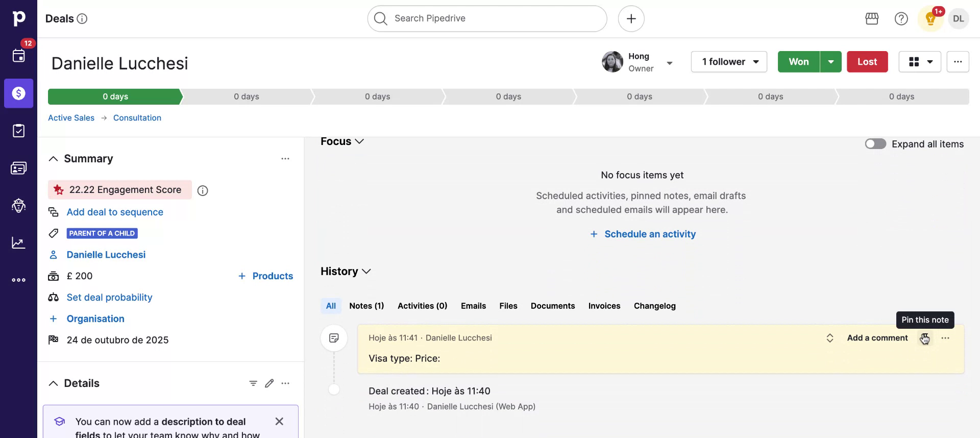Image resolution: width=980 pixels, height=438 pixels.
Task: Switch to the Files tab
Action: [508, 306]
